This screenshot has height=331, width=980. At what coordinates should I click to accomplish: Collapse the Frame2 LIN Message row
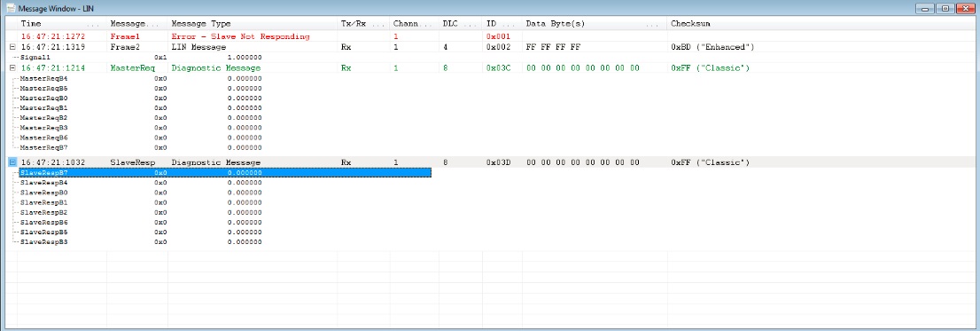[12, 47]
